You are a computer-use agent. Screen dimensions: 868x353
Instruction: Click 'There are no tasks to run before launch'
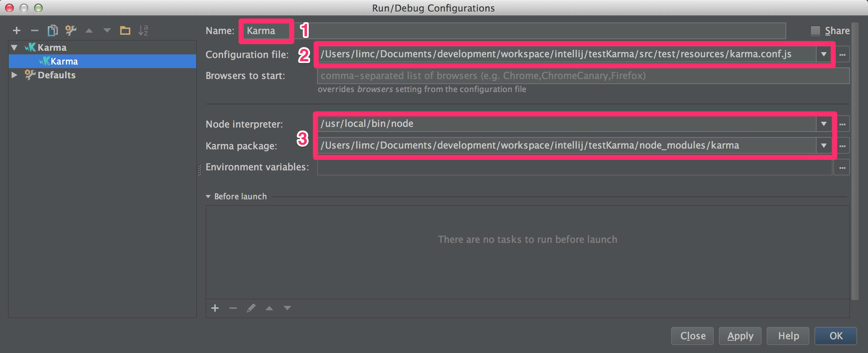pyautogui.click(x=527, y=240)
